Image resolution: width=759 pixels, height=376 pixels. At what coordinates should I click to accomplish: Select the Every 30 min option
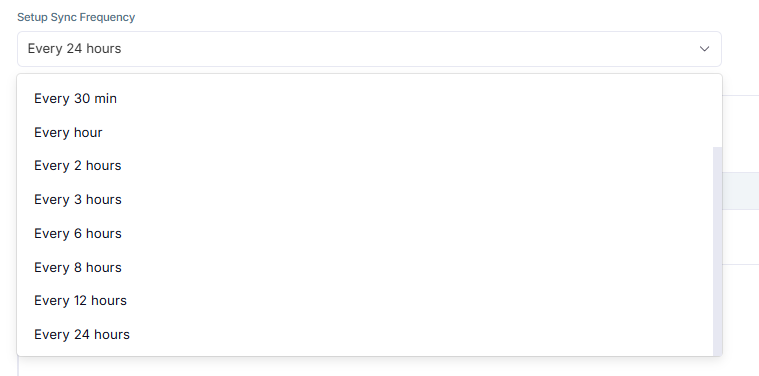point(365,99)
